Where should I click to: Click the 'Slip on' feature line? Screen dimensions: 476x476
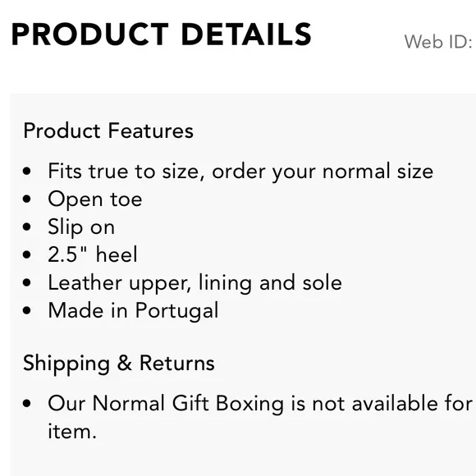point(81,227)
